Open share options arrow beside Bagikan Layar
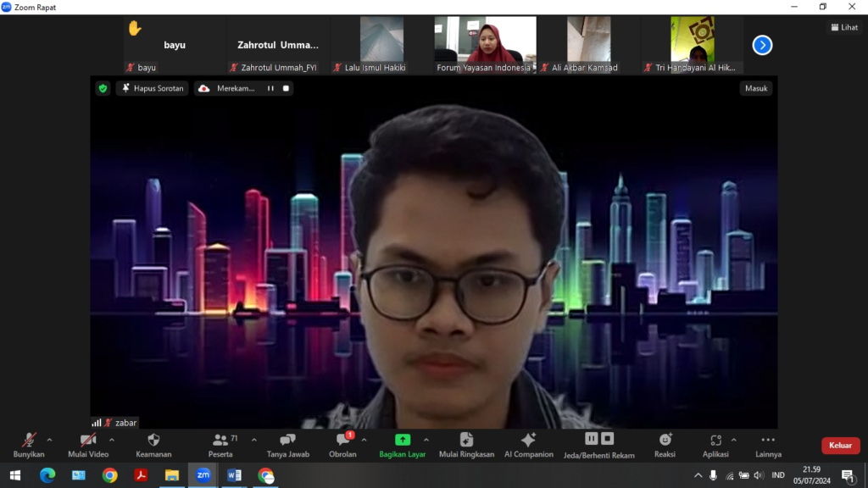868x488 pixels. (426, 441)
